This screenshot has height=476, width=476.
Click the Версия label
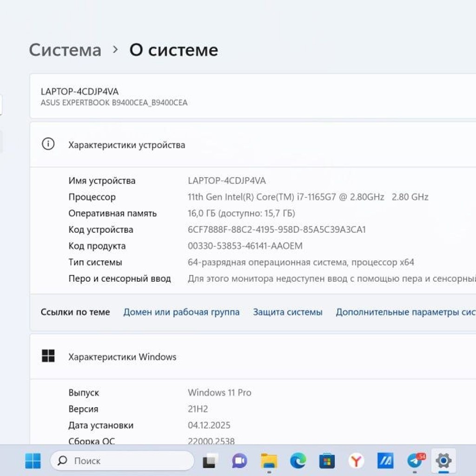tap(84, 409)
